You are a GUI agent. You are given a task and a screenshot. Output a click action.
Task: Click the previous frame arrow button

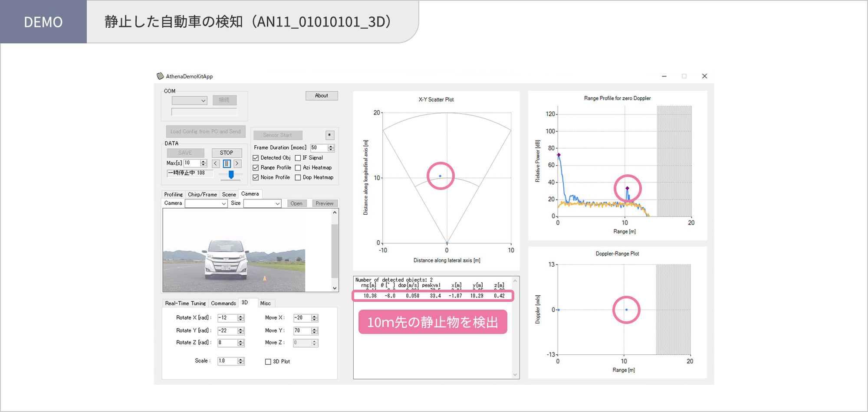[216, 163]
